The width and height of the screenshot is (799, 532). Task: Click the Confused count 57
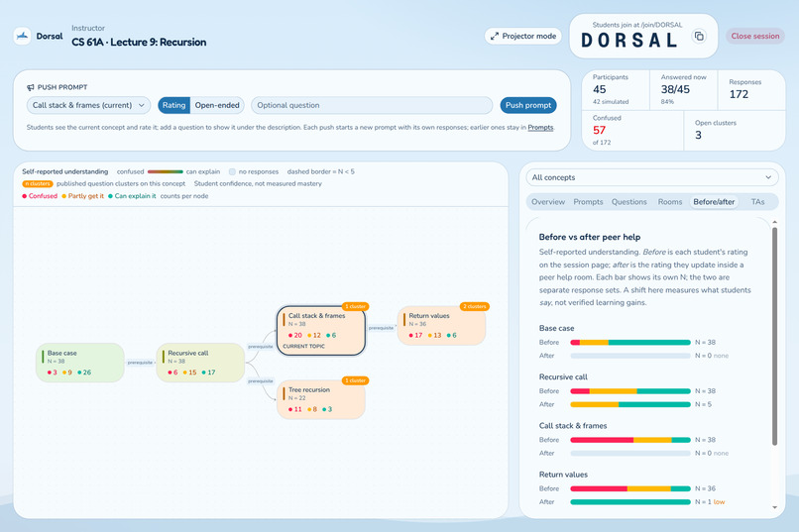(x=599, y=131)
